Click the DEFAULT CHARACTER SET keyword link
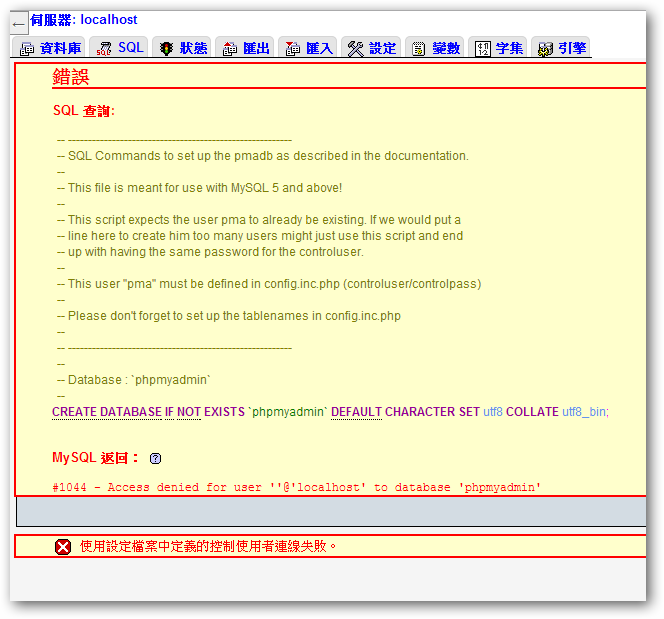 point(405,412)
